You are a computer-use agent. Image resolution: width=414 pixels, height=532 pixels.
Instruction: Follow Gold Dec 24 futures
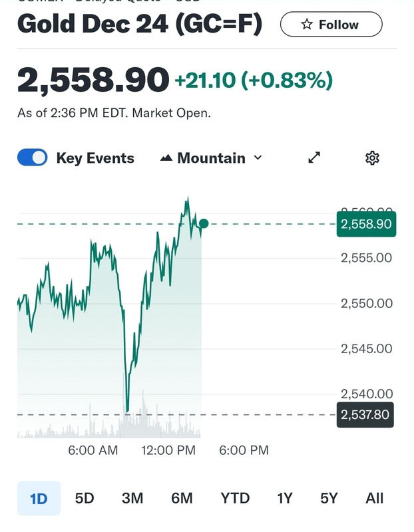coord(331,25)
